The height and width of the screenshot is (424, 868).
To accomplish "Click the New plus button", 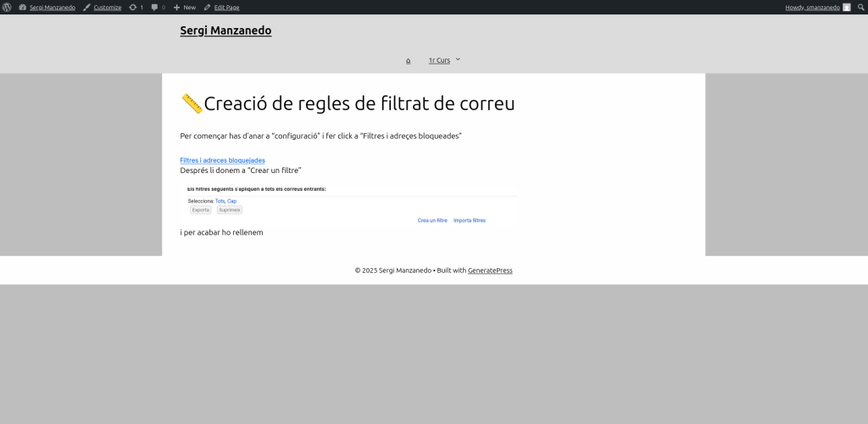I will click(x=184, y=7).
